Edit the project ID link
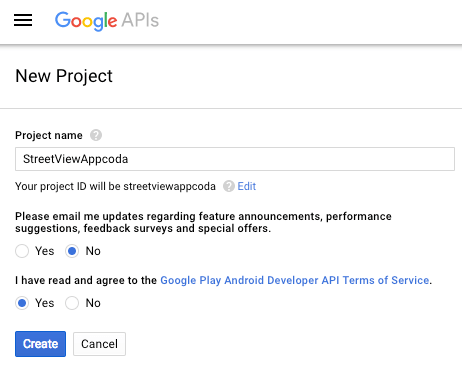The width and height of the screenshot is (462, 380). click(246, 186)
